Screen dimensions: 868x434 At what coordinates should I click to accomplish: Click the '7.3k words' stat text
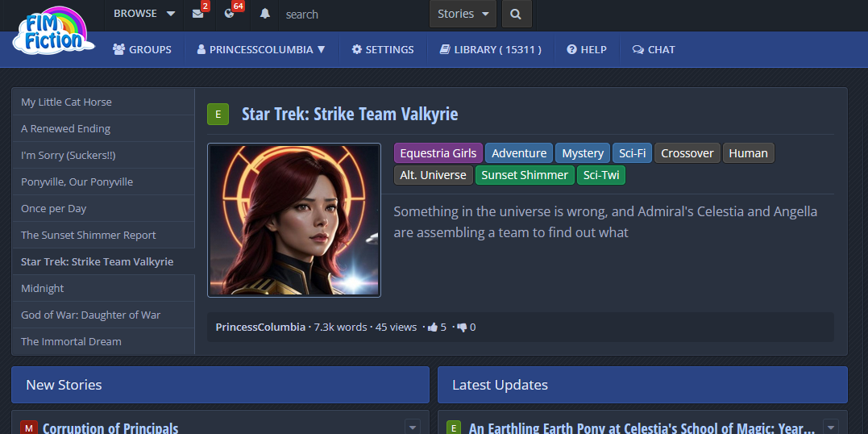(340, 327)
